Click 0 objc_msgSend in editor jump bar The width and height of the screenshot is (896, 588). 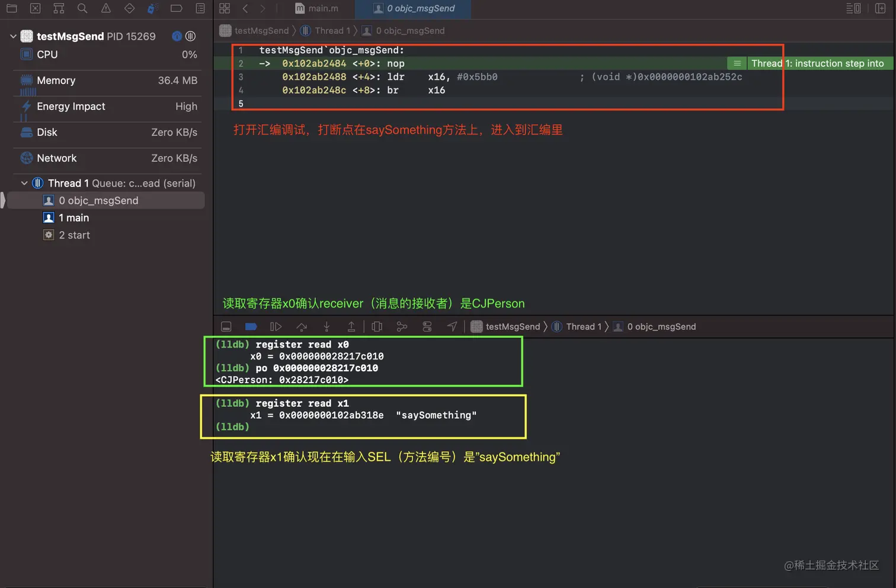click(403, 31)
